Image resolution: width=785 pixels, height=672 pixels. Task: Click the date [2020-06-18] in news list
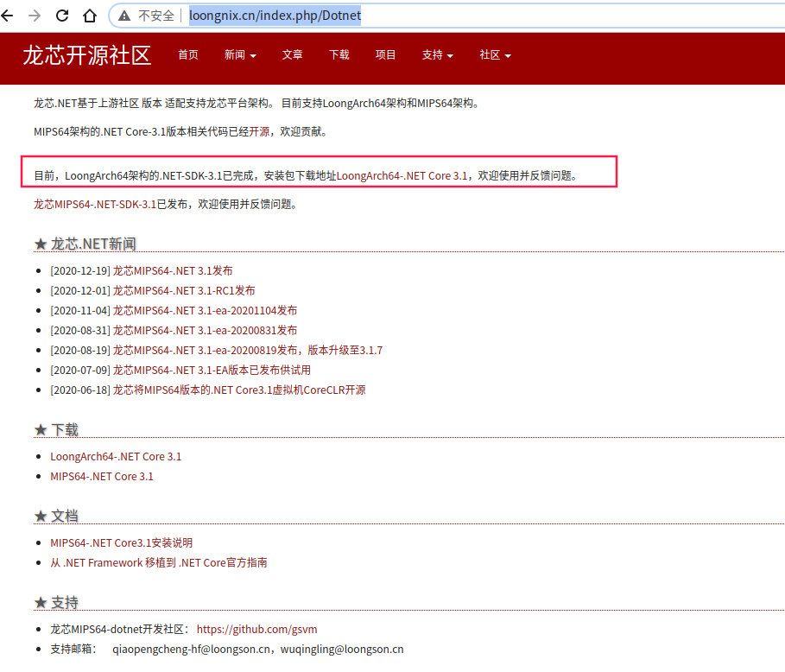pyautogui.click(x=80, y=390)
